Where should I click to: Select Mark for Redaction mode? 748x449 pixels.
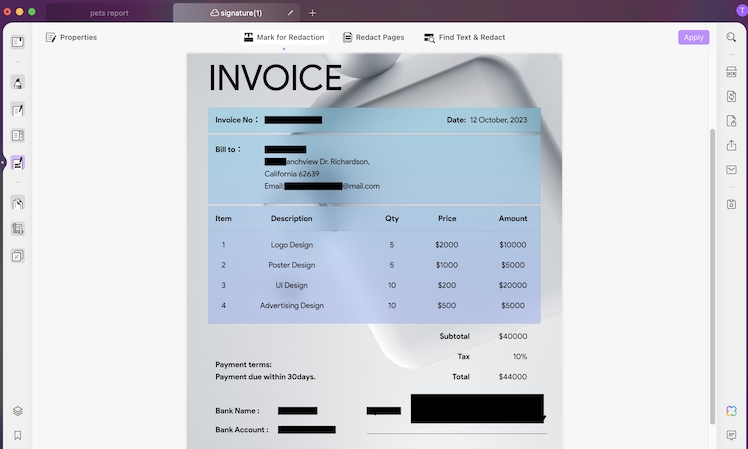point(284,37)
